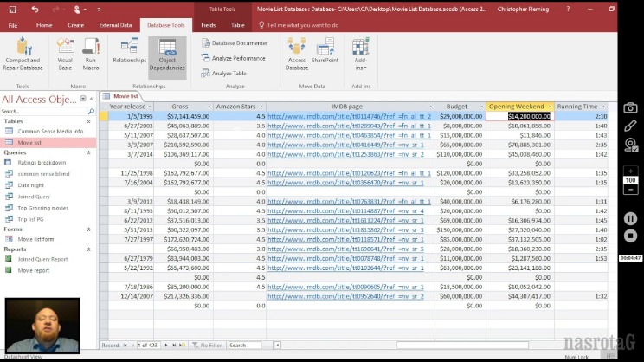
Task: Switch to the Create ribbon tab
Action: click(75, 25)
